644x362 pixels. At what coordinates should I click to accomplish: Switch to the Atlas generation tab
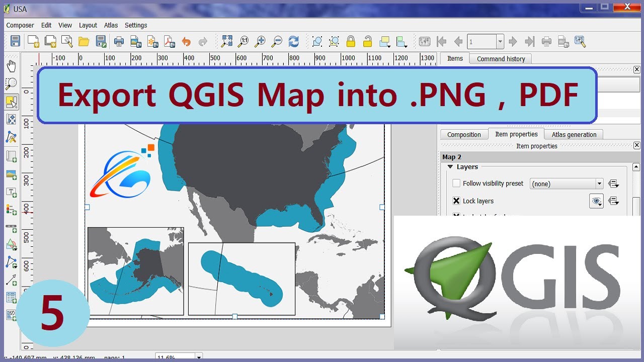574,134
